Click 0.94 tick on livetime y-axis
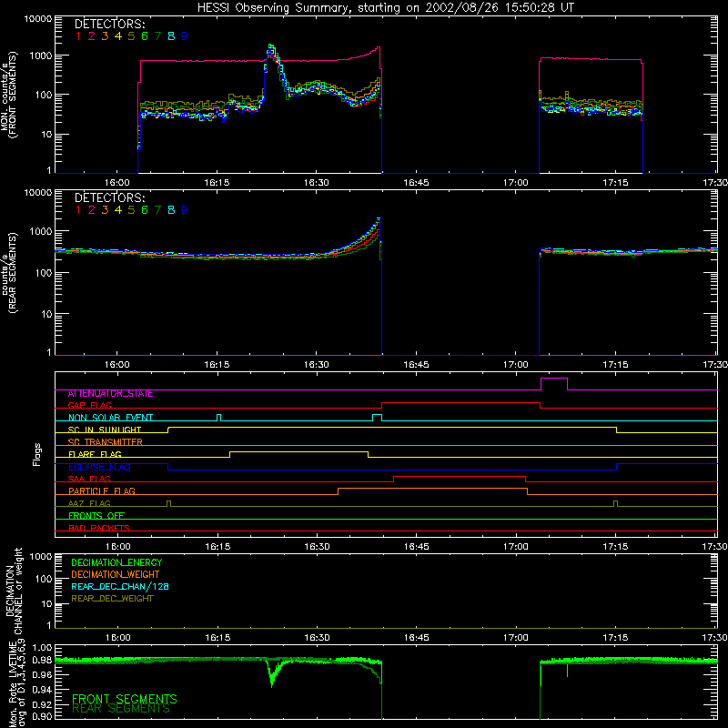This screenshot has height=728, width=728. pyautogui.click(x=42, y=690)
